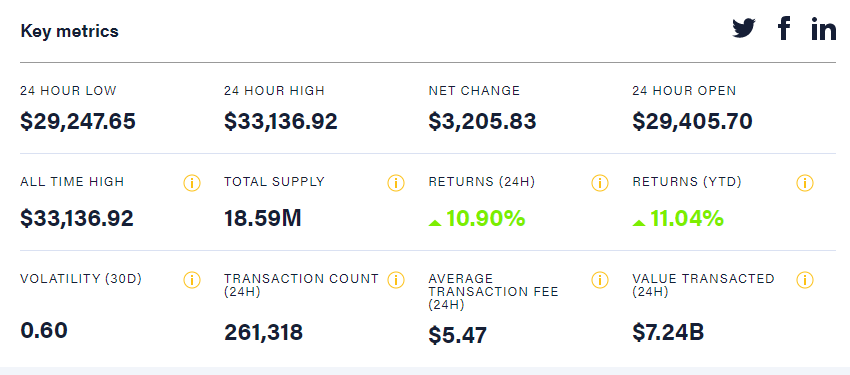Open info icon for Value Transacted (24H)

(804, 280)
